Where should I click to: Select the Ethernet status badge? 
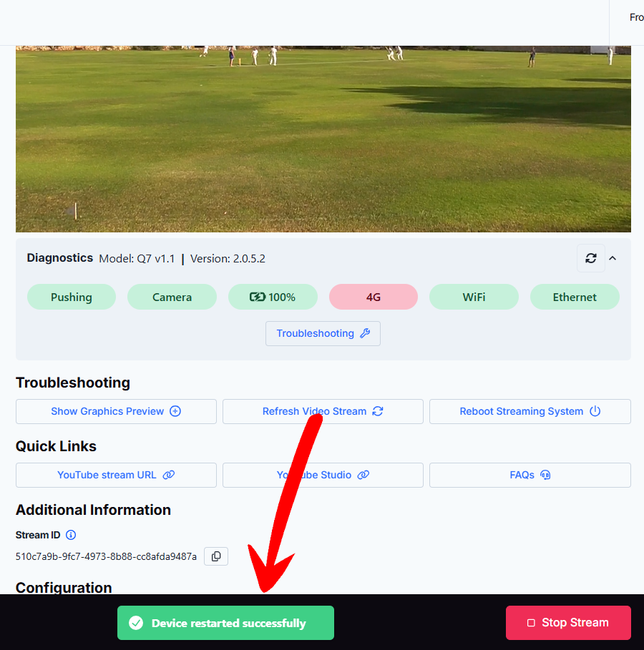[575, 297]
